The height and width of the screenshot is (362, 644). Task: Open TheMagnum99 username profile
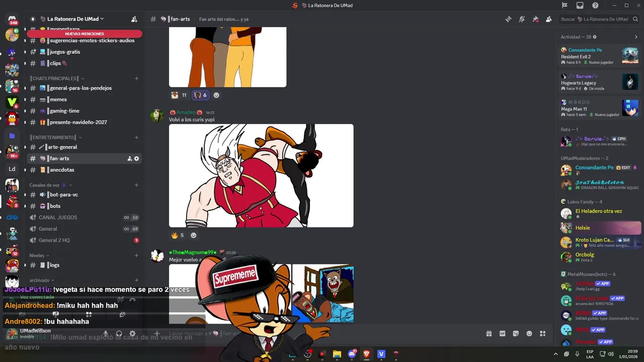193,252
